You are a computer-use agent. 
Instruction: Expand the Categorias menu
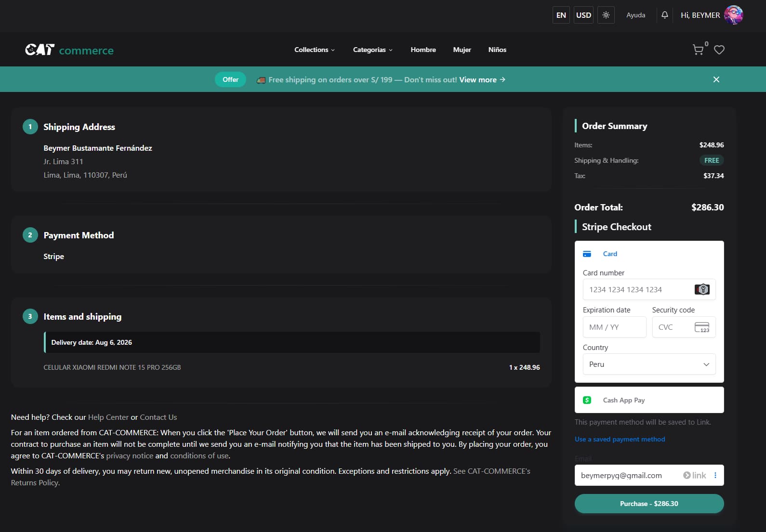tap(373, 50)
